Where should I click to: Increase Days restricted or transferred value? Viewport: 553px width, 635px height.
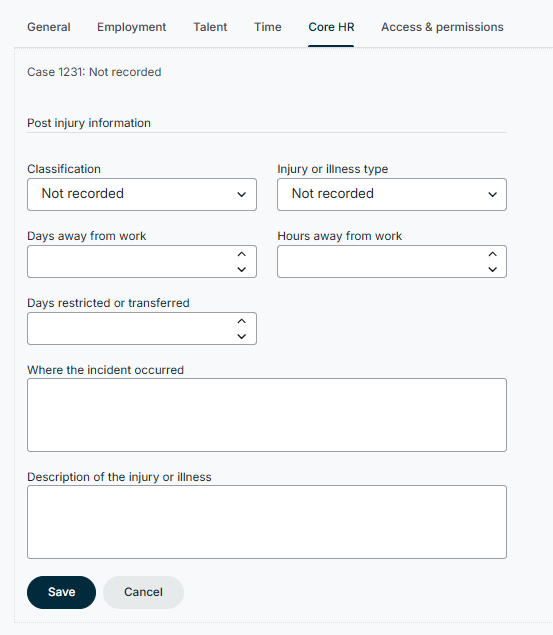[x=242, y=321]
